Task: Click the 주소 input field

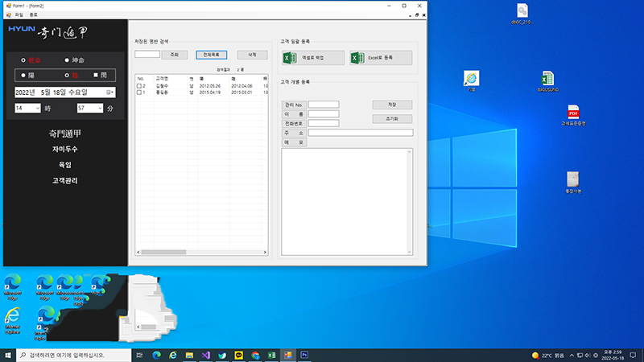Action: (361, 133)
